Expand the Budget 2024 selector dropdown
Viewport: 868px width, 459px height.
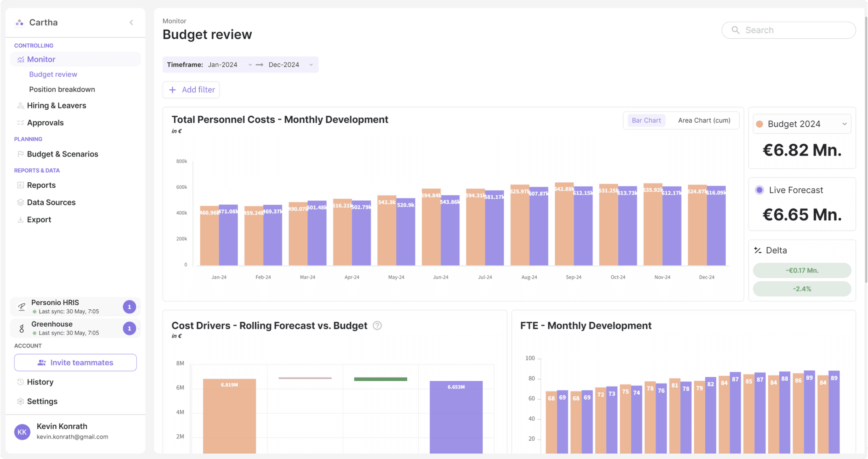tap(844, 124)
